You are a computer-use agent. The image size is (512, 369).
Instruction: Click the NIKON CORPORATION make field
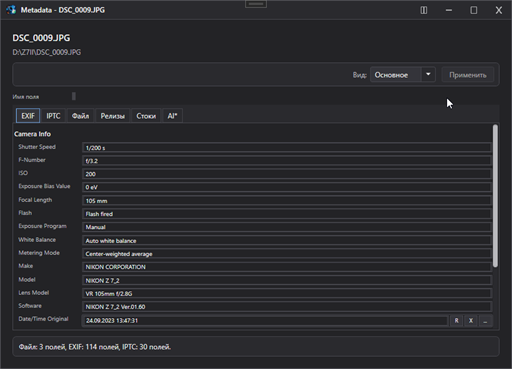click(287, 267)
